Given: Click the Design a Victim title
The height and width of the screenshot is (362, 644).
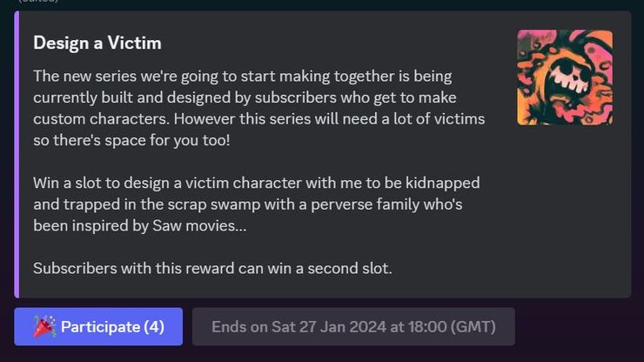Looking at the screenshot, I should (x=97, y=43).
